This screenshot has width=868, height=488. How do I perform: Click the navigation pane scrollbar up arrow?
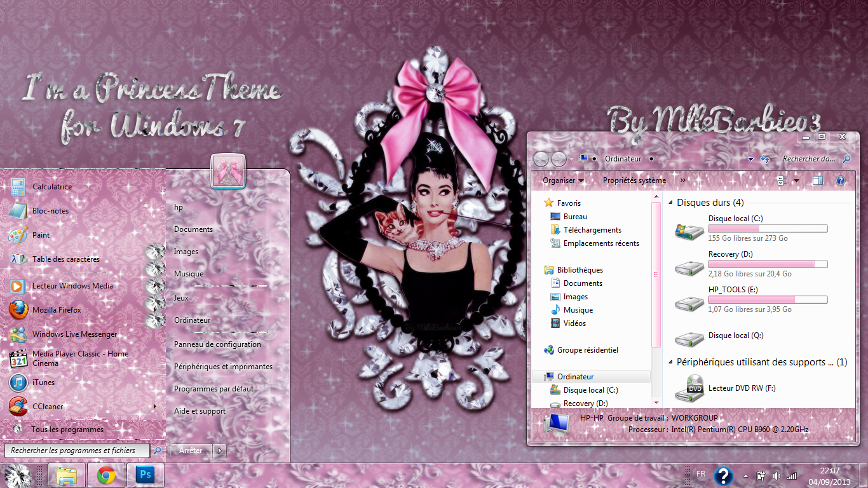point(656,197)
